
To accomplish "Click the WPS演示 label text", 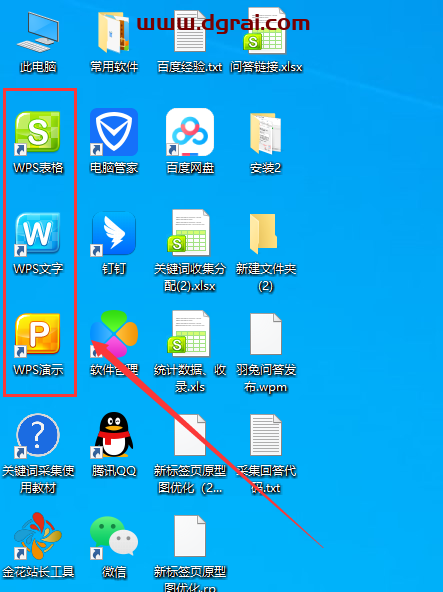I will pos(38,370).
